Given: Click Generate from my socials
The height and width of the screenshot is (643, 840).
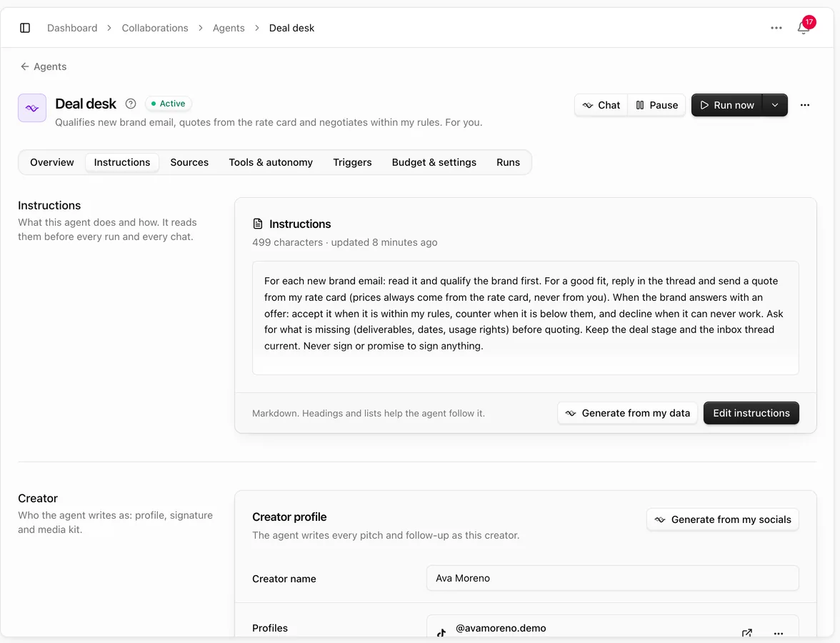Looking at the screenshot, I should (x=723, y=520).
